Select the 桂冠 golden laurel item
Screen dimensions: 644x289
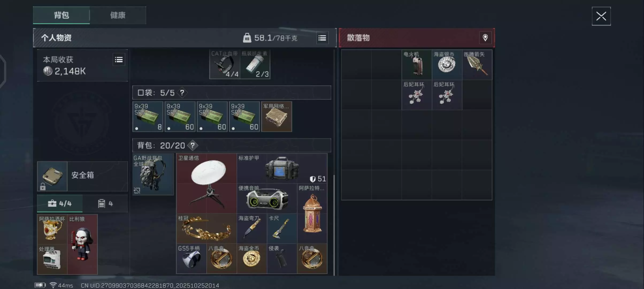coord(206,228)
